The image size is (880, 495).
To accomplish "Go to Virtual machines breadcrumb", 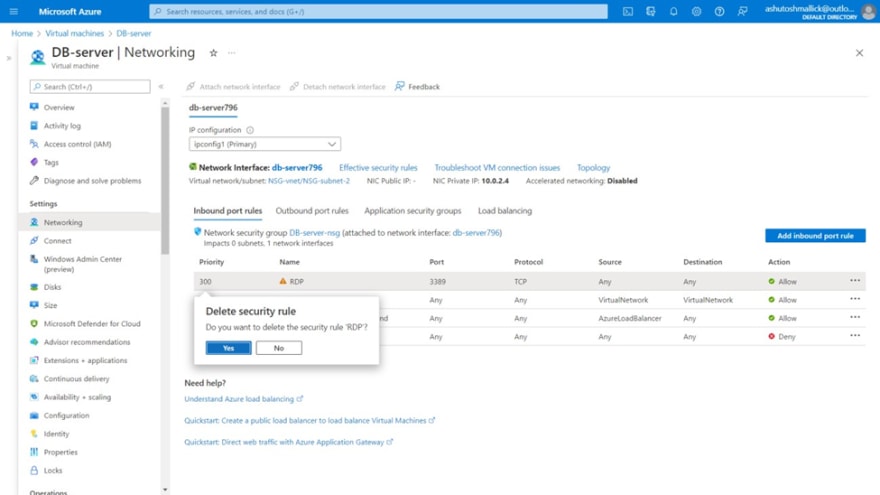I will pos(75,34).
